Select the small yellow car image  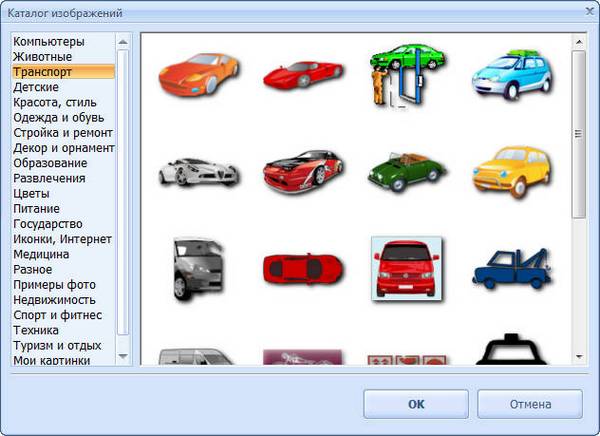510,168
